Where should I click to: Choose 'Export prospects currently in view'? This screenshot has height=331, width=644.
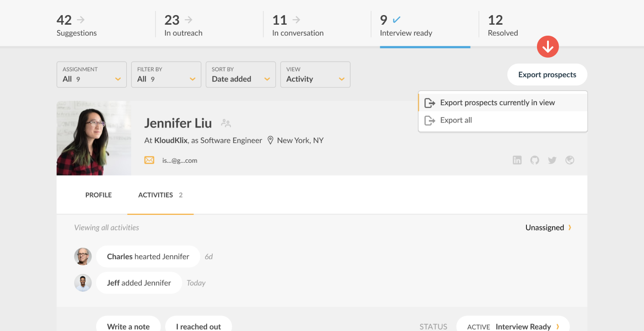click(503, 102)
